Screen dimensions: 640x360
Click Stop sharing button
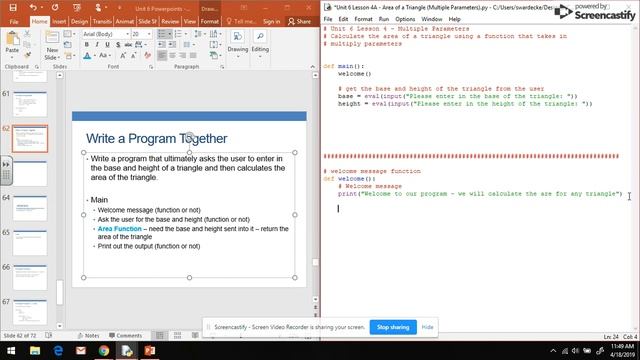coord(393,327)
